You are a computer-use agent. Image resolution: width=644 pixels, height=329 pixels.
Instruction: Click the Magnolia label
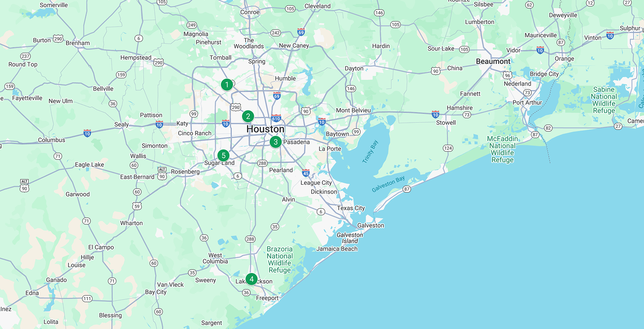[x=196, y=34]
